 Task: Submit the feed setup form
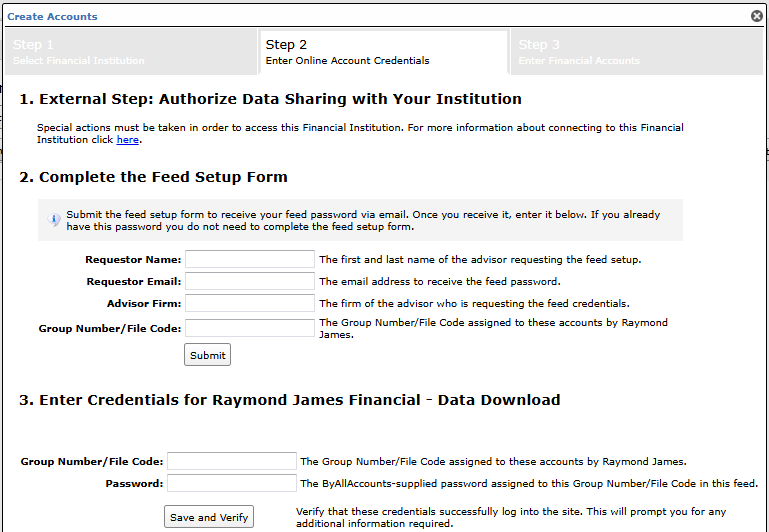point(207,355)
